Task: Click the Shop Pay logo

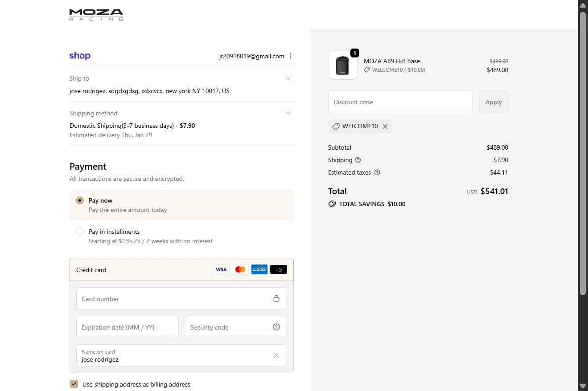Action: pyautogui.click(x=80, y=56)
